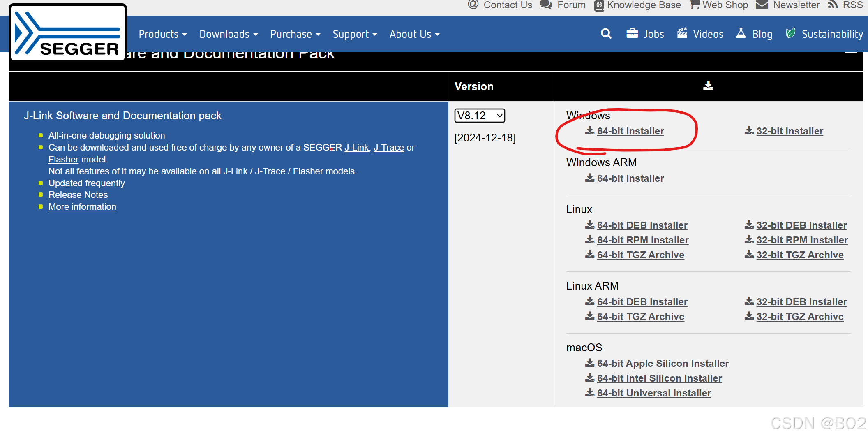Open the search magnifier icon
The width and height of the screenshot is (868, 438).
click(606, 34)
